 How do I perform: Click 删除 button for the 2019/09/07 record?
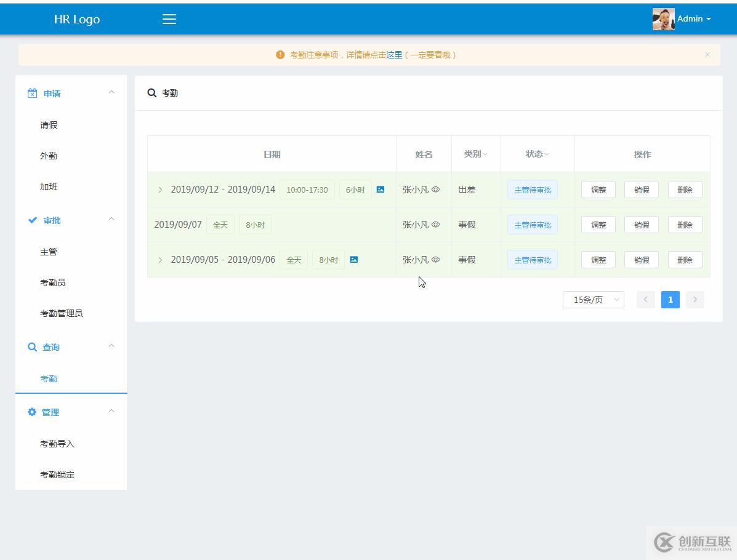(685, 225)
